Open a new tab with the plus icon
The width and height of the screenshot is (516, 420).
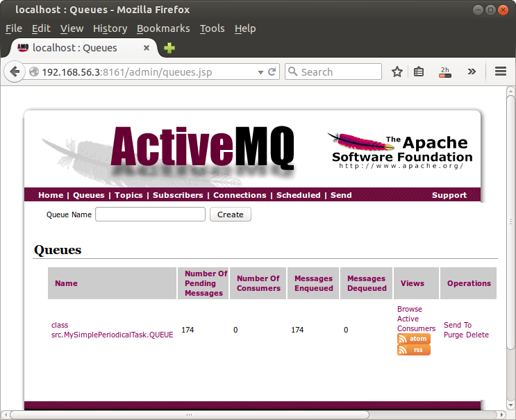tap(169, 48)
